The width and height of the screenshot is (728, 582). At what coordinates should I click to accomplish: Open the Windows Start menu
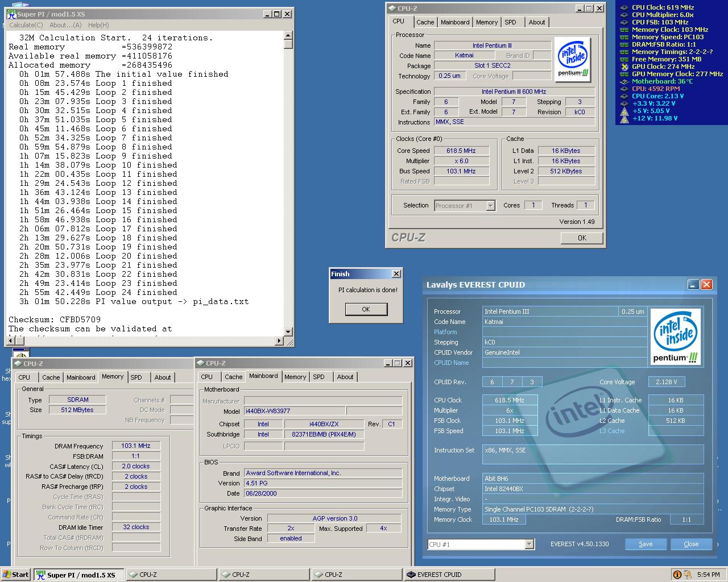click(15, 575)
